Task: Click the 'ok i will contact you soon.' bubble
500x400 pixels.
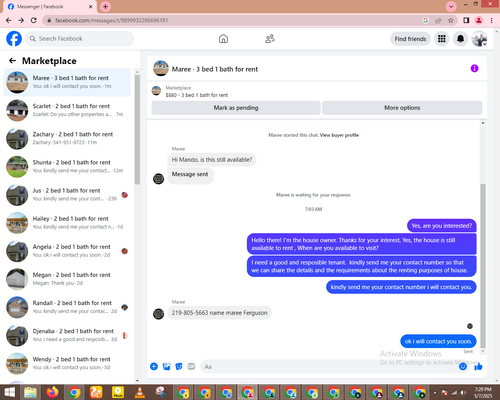Action: pos(438,341)
